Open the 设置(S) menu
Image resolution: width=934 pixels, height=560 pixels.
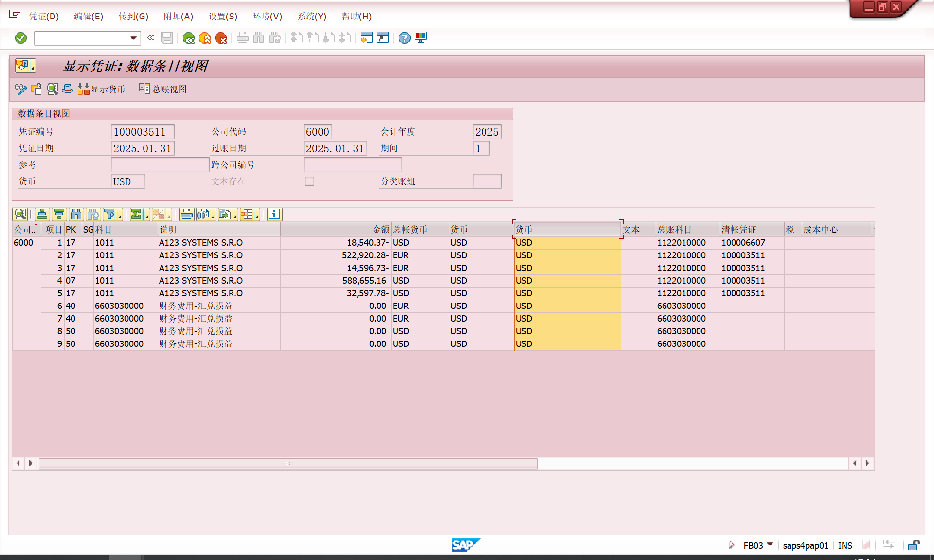tap(223, 17)
